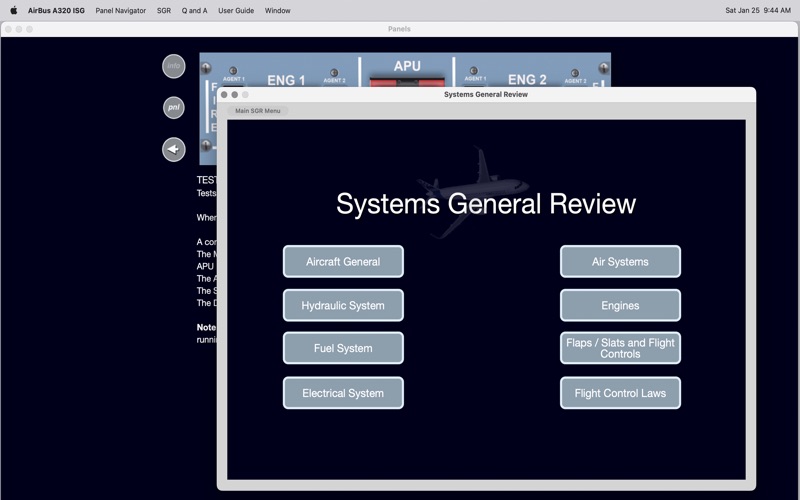Click the round info button in Panels window
The width and height of the screenshot is (800, 500).
point(173,66)
